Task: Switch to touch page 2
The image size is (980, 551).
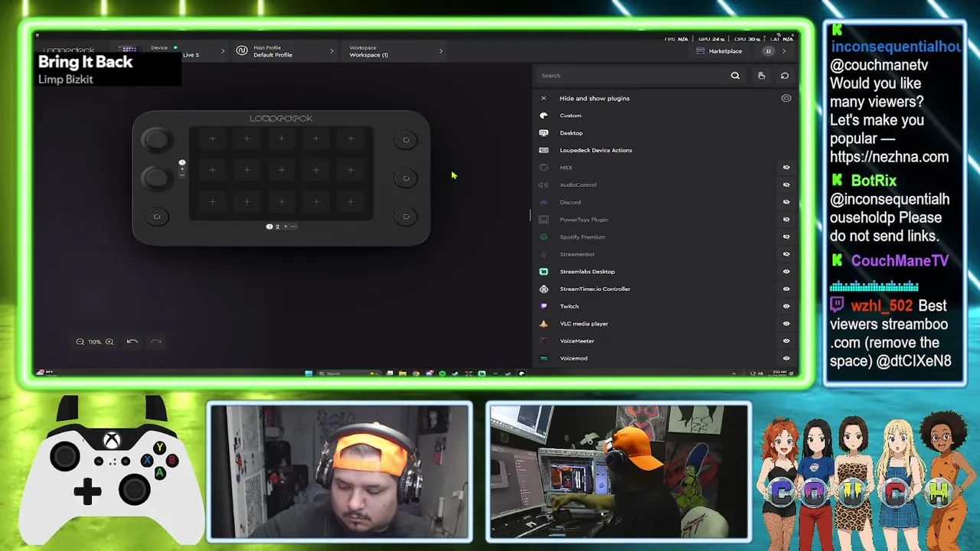Action: [x=277, y=227]
